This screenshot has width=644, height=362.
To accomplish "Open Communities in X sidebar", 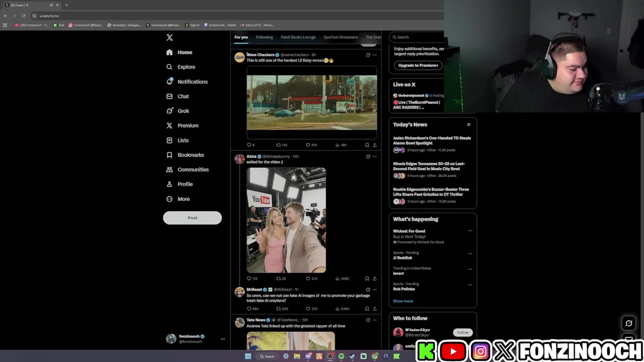I will 187,169.
